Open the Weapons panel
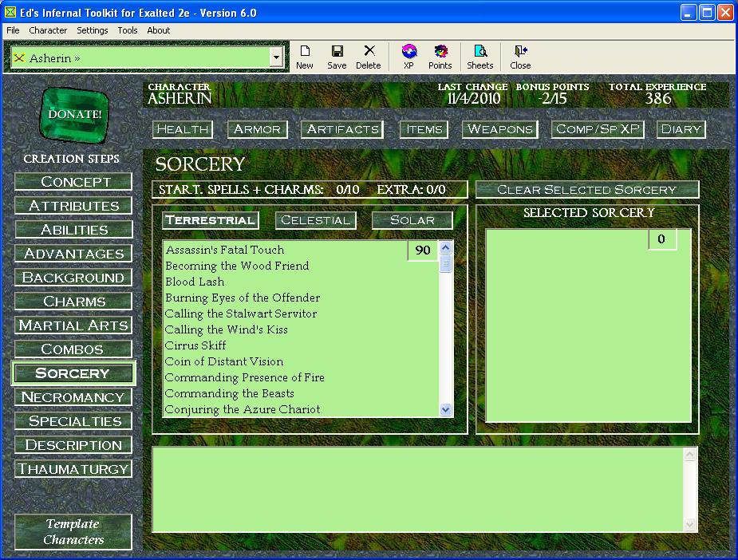Image resolution: width=738 pixels, height=560 pixels. click(x=499, y=129)
